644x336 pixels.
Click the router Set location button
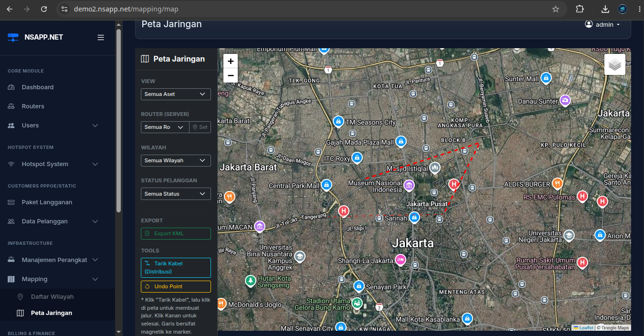point(200,127)
